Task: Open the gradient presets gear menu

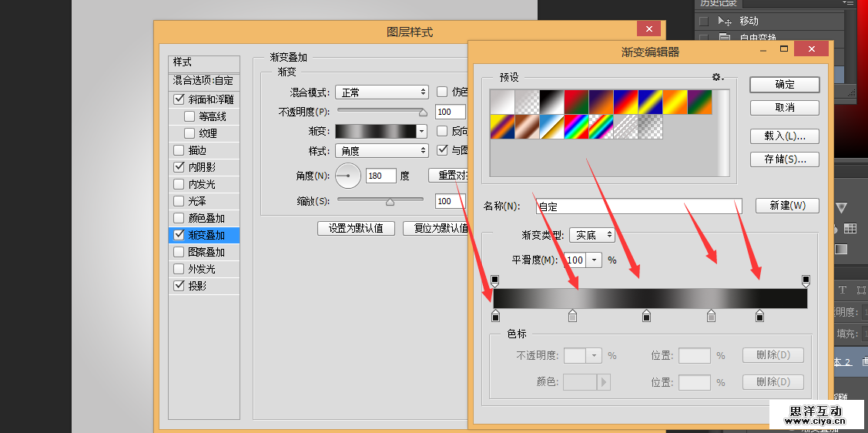Action: [718, 77]
